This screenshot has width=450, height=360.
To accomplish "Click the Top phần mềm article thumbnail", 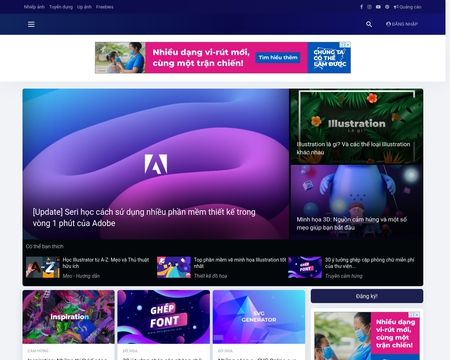I will [174, 267].
